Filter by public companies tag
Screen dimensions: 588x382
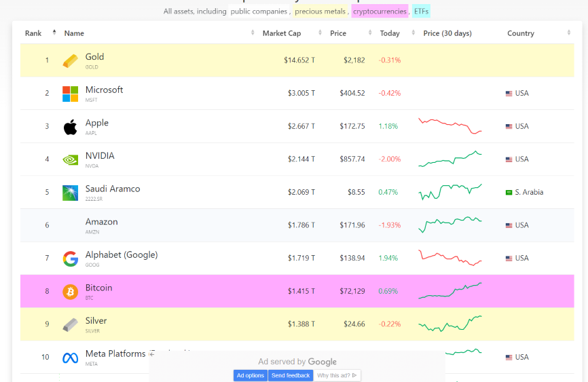(x=259, y=12)
